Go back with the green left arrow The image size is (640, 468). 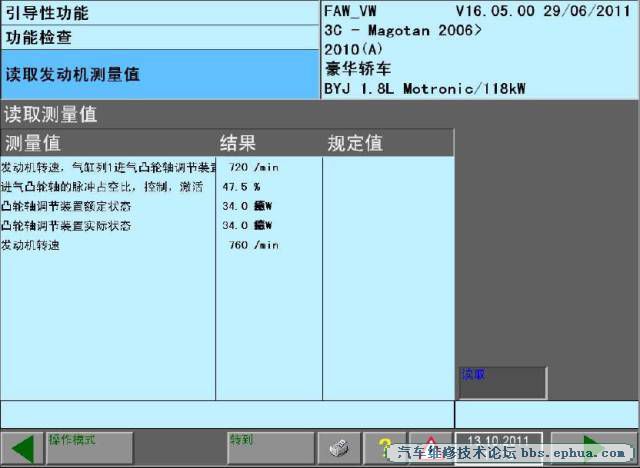22,449
